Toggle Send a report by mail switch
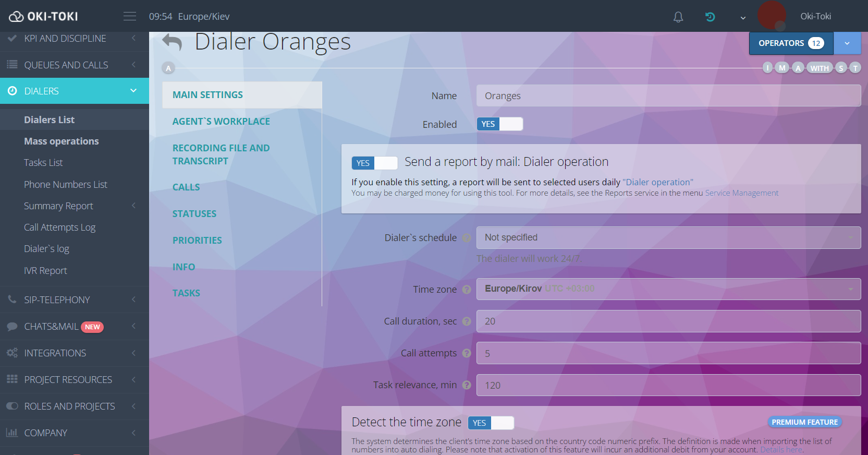Image resolution: width=868 pixels, height=455 pixels. (374, 163)
